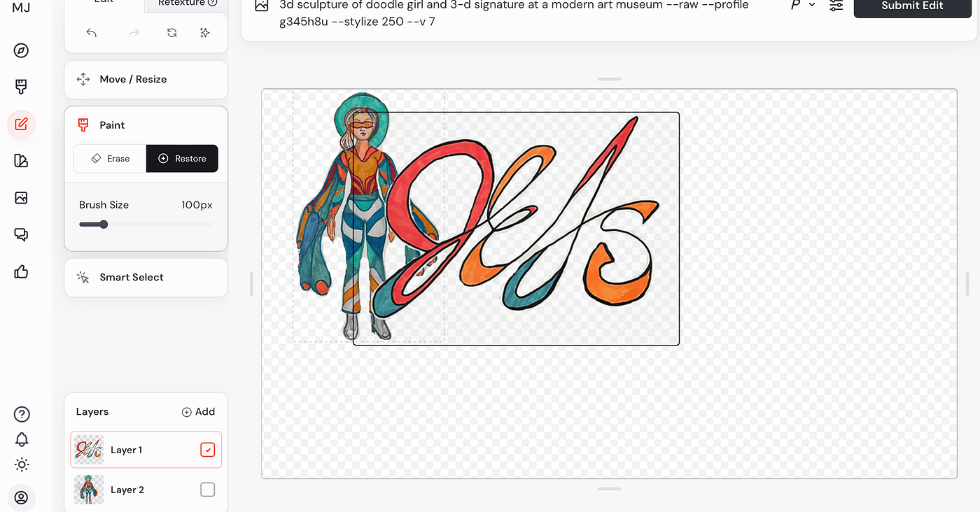Screen dimensions: 980x512
Task: Select the red Edit icon in sidebar
Action: point(20,124)
